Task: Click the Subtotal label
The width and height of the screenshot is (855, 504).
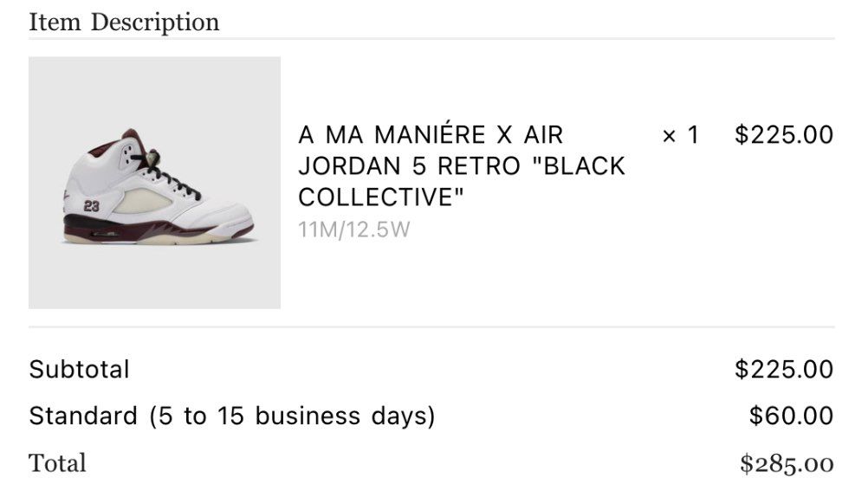Action: [79, 369]
